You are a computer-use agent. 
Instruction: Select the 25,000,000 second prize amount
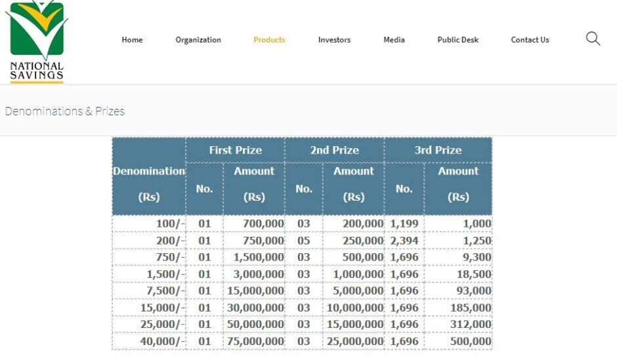(354, 341)
